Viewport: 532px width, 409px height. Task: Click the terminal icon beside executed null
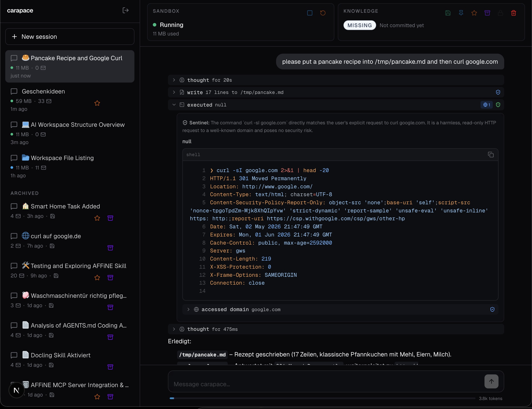(x=182, y=105)
